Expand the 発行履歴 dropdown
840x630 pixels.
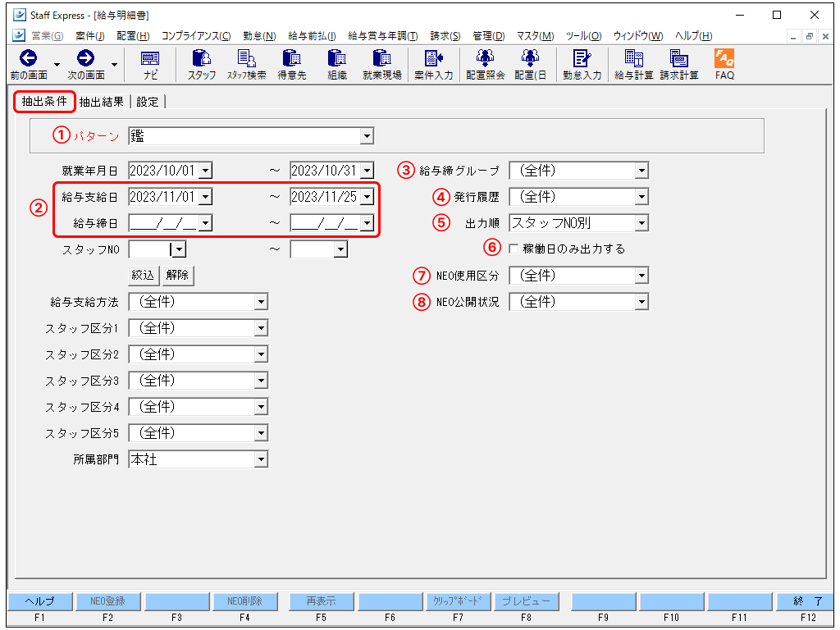click(641, 197)
